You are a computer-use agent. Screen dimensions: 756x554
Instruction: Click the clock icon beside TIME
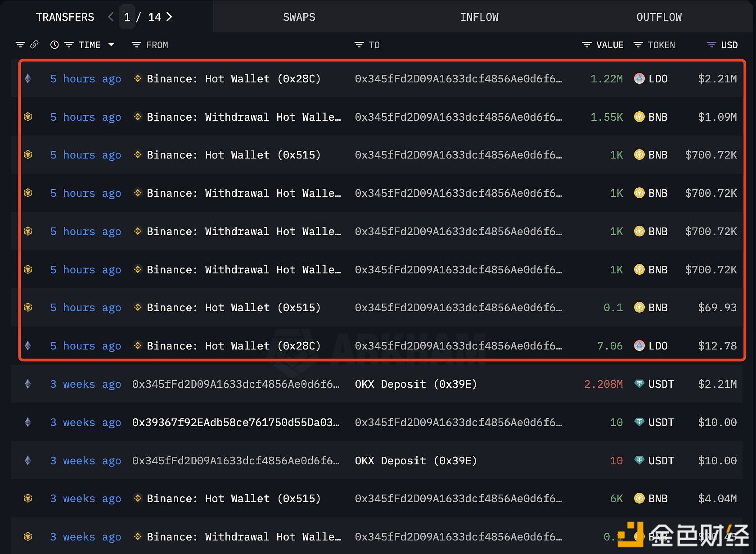click(54, 45)
